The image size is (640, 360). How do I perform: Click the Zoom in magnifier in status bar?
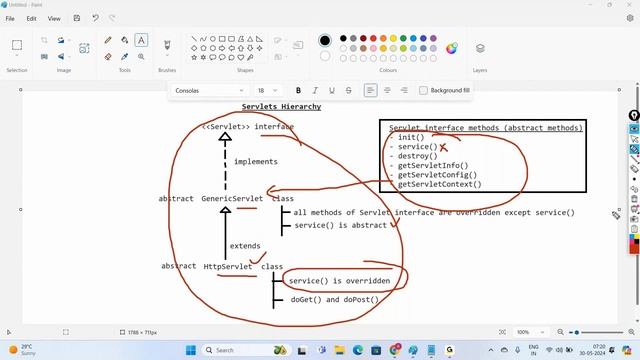pos(631,332)
